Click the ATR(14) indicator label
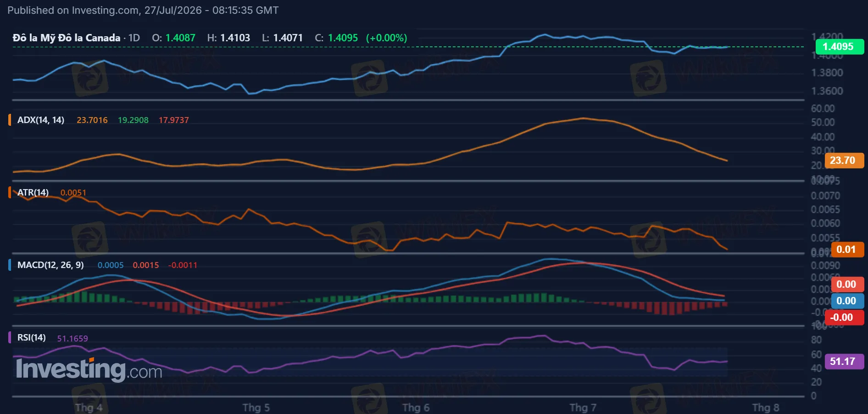The height and width of the screenshot is (414, 868). 33,192
